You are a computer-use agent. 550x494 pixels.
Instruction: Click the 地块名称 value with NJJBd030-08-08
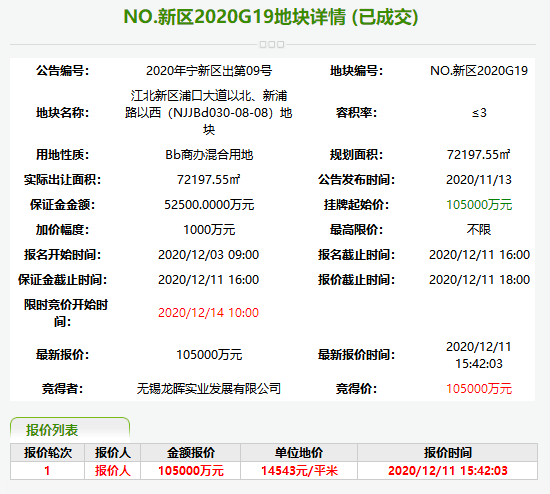click(209, 113)
